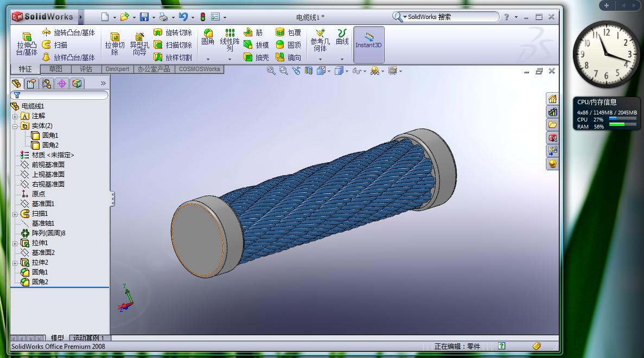This screenshot has width=644, height=358.
Task: Expand the 拉伸1 feature node
Action: click(x=15, y=244)
